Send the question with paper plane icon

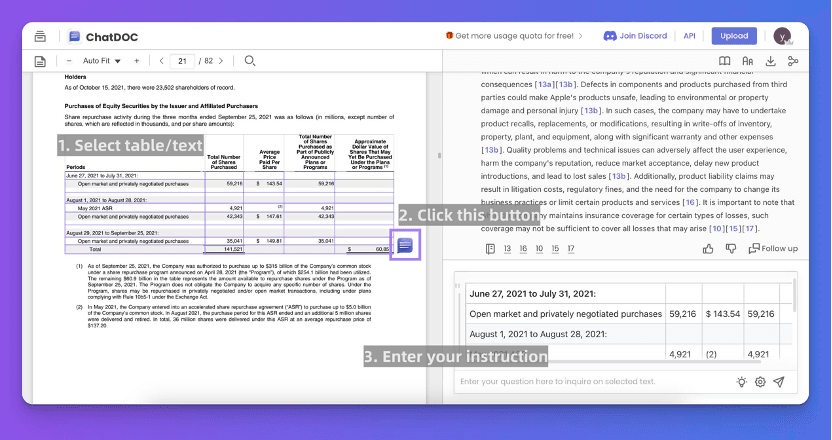(779, 382)
